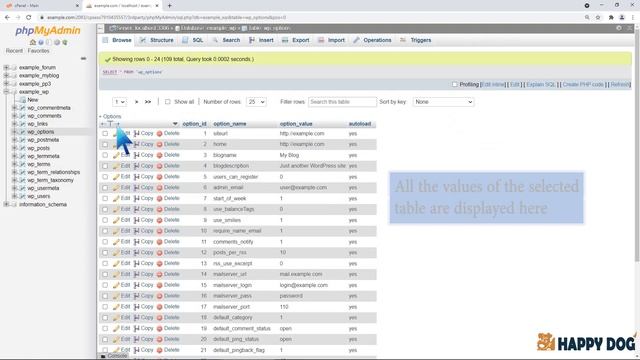This screenshot has height=360, width=640.
Task: Click the zoom magnifier icon in address bar
Action: 587,18
